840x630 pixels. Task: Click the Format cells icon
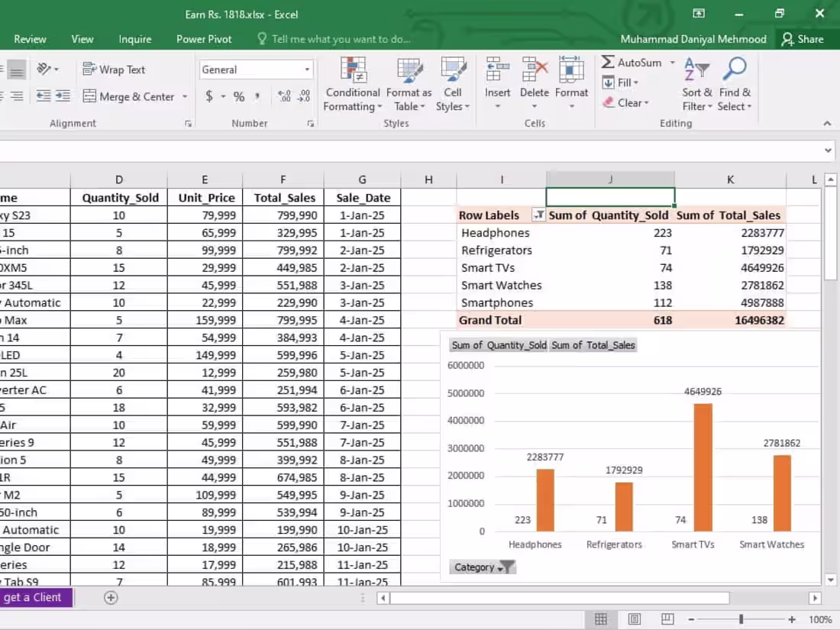(x=571, y=69)
